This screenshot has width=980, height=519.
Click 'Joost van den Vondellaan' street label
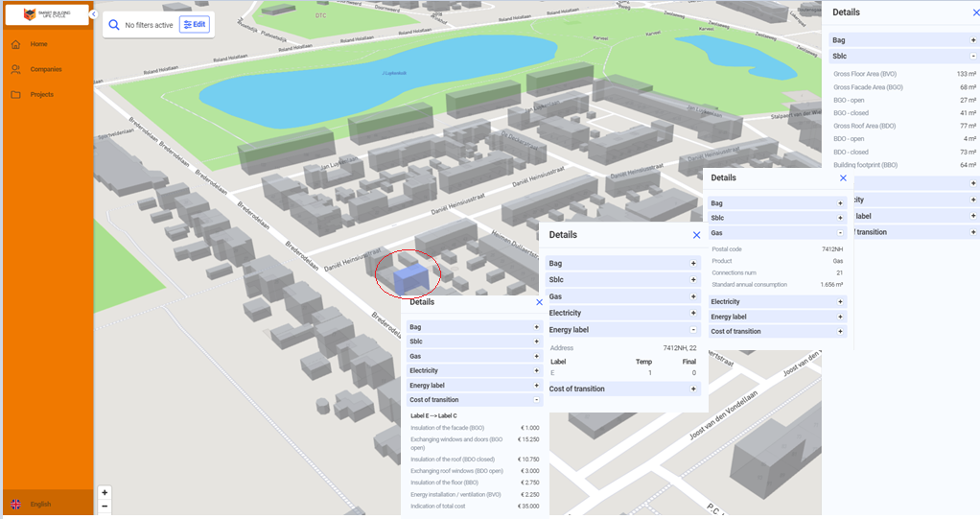(x=723, y=415)
